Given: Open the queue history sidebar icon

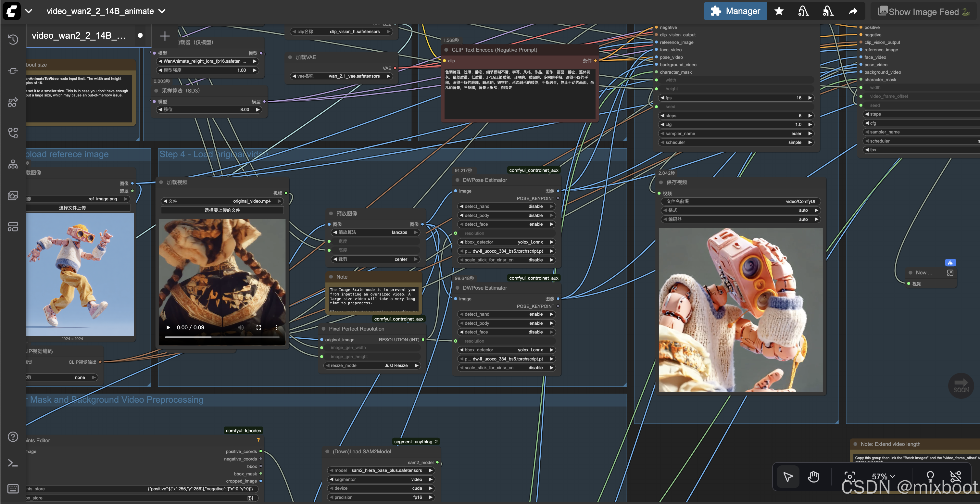Looking at the screenshot, I should pos(13,39).
